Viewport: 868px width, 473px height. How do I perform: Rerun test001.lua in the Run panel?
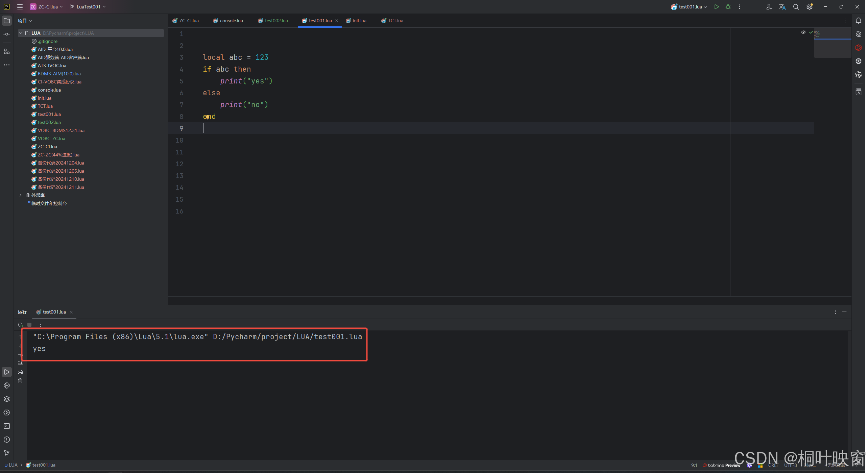20,324
